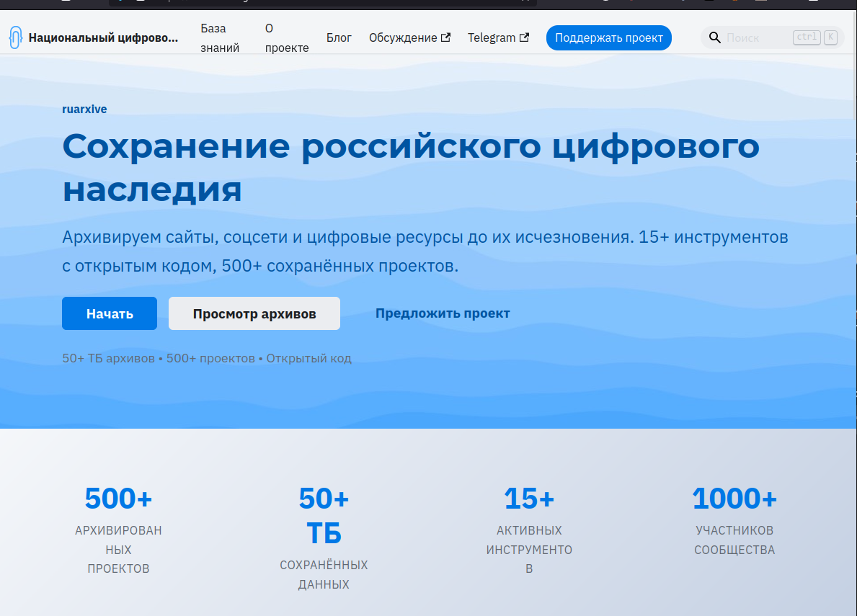Click the Национальный цифровой site title
This screenshot has height=616, width=857.
[103, 38]
